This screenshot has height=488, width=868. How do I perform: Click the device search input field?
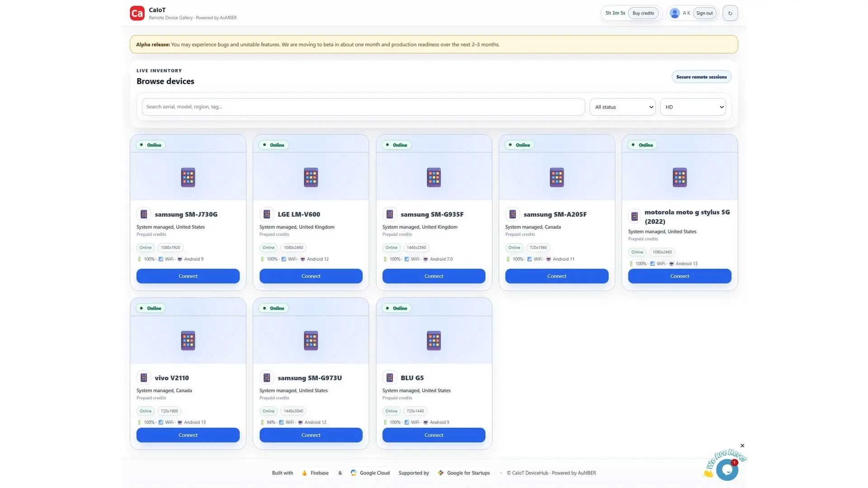[x=363, y=107]
